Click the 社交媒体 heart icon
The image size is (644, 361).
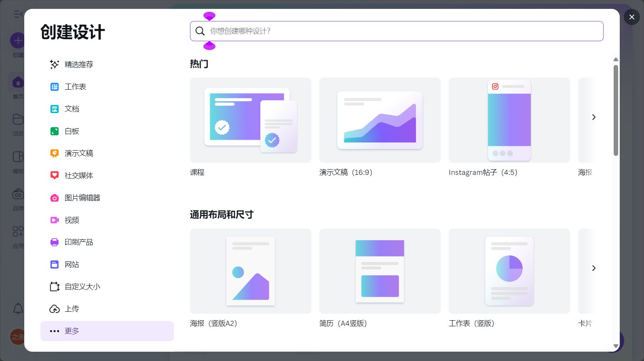(54, 176)
